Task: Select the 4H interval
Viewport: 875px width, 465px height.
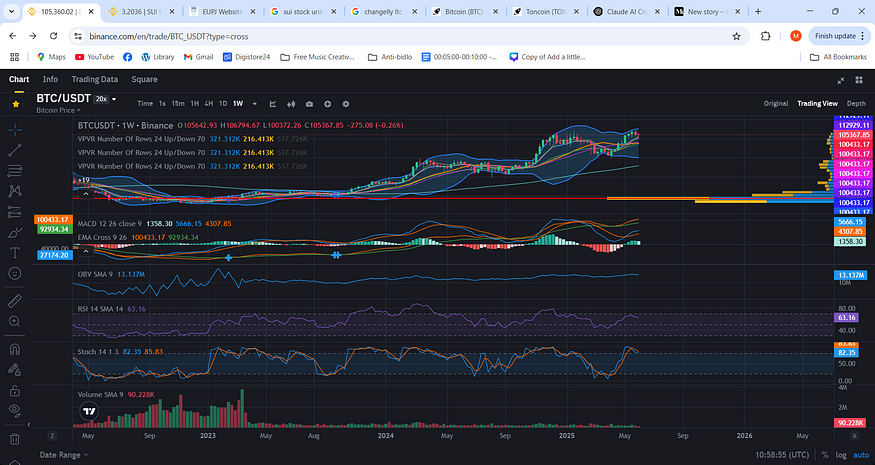Action: [x=209, y=103]
